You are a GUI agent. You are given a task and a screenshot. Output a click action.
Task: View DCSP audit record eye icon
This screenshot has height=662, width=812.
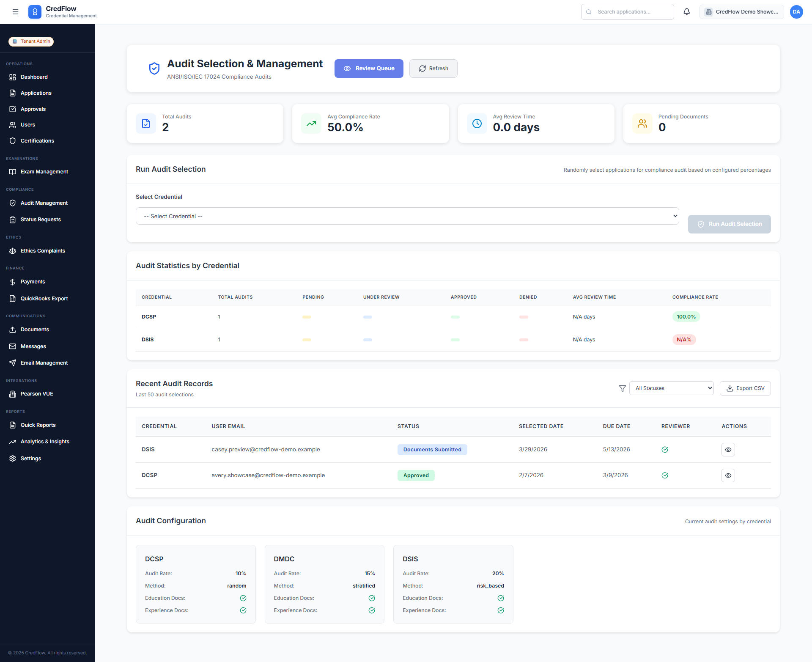728,475
